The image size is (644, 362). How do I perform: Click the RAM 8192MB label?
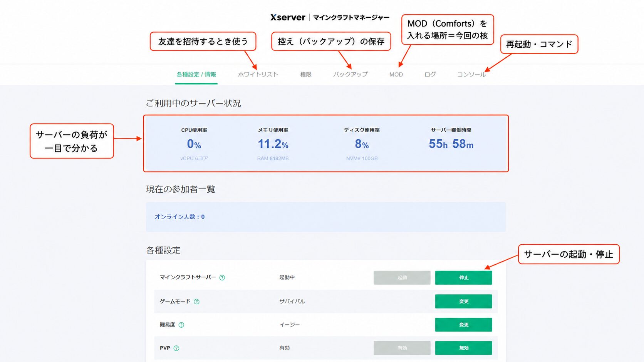coord(273,158)
